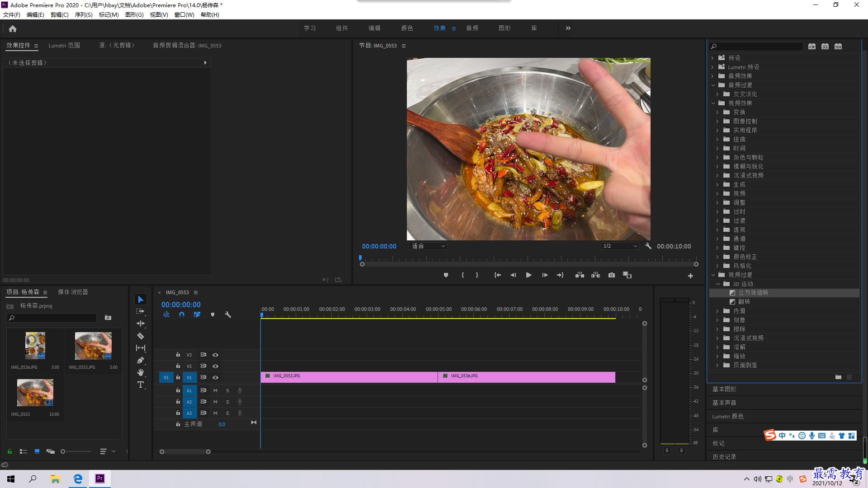Toggle lock on V3 track
This screenshot has width=868, height=488.
(x=178, y=355)
